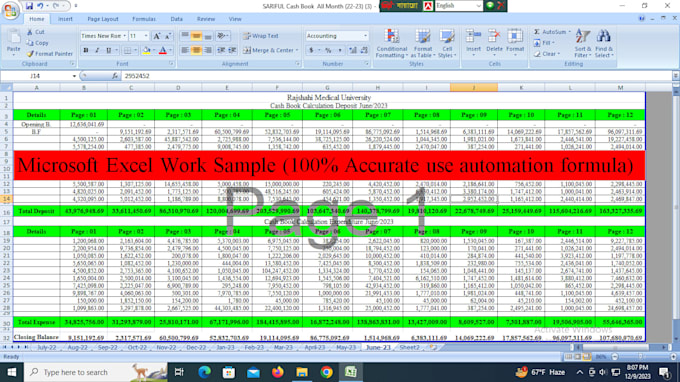Open the Insert ribbon tab
680x382 pixels.
pos(65,19)
